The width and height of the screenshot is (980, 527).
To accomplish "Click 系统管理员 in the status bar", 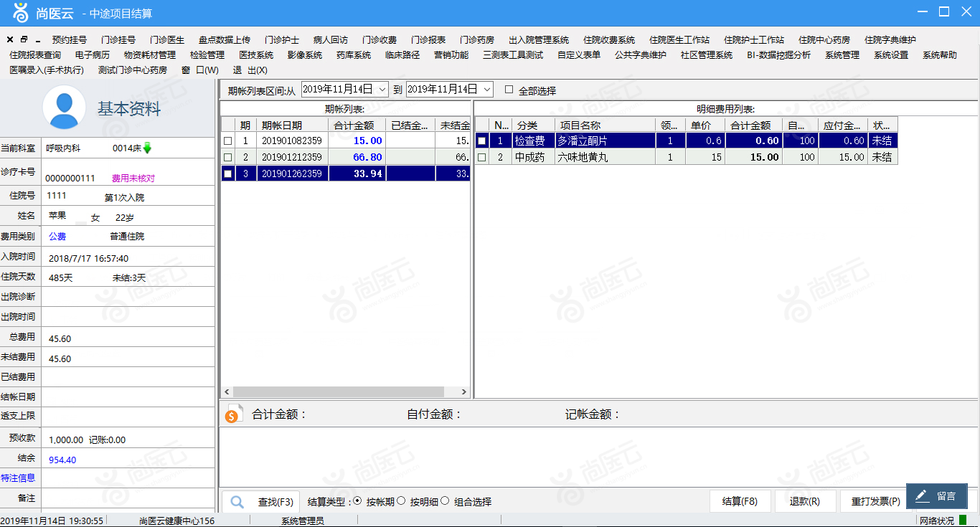I will (x=303, y=521).
